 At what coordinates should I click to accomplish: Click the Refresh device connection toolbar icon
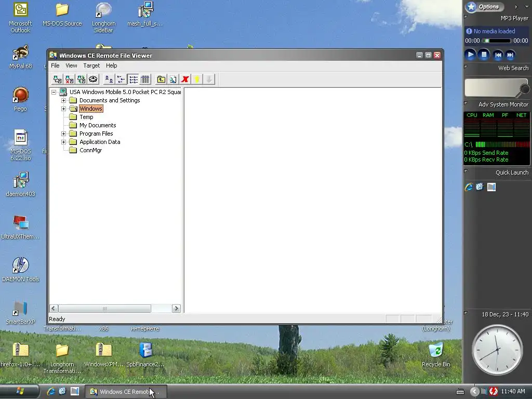81,79
